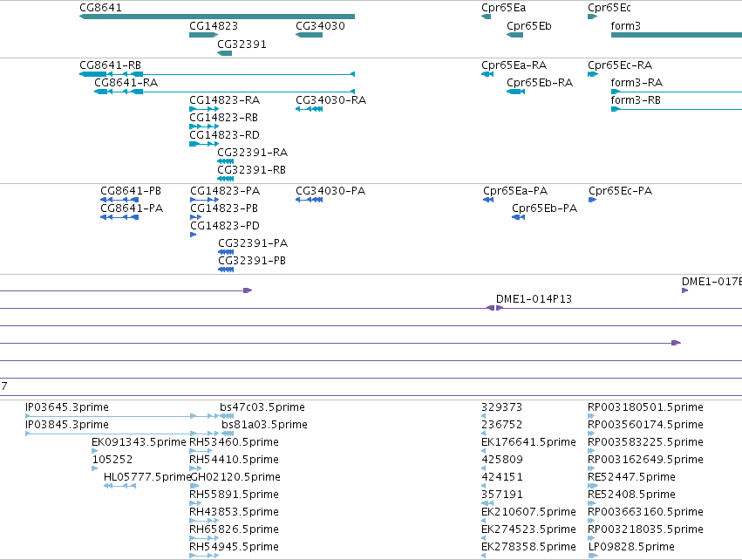Click EST RP003180501.5prime
The image size is (742, 560).
[591, 416]
